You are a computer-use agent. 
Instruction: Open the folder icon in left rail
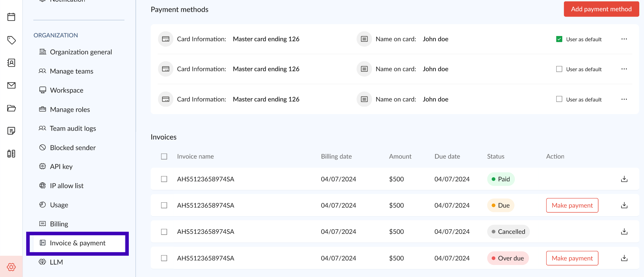point(11,108)
